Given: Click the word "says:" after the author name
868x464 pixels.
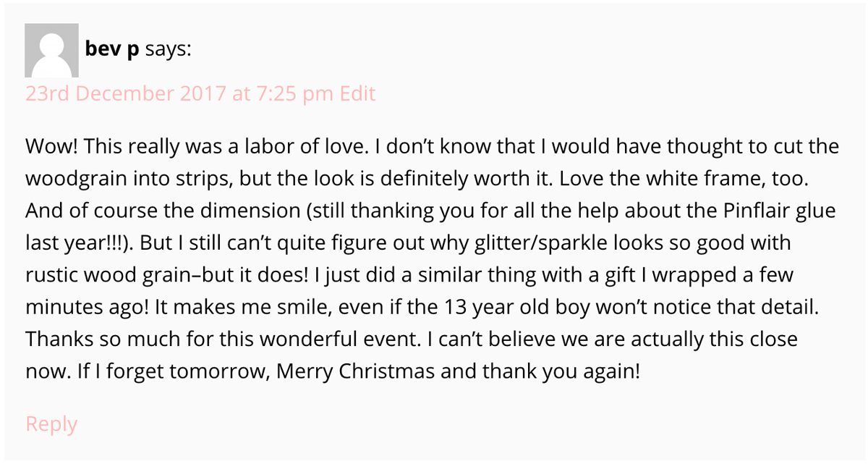Looking at the screenshot, I should click(168, 50).
